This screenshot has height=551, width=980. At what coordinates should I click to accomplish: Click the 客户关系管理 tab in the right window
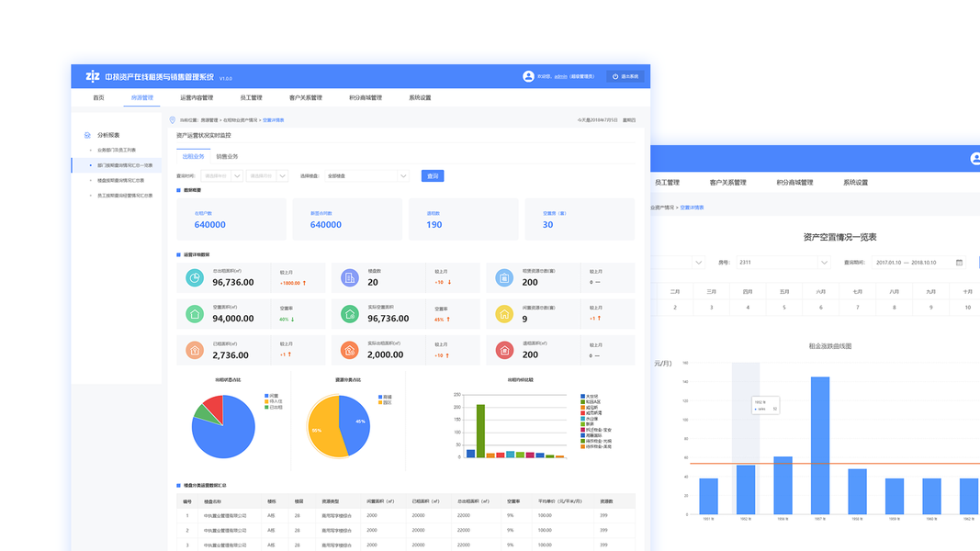(x=728, y=183)
